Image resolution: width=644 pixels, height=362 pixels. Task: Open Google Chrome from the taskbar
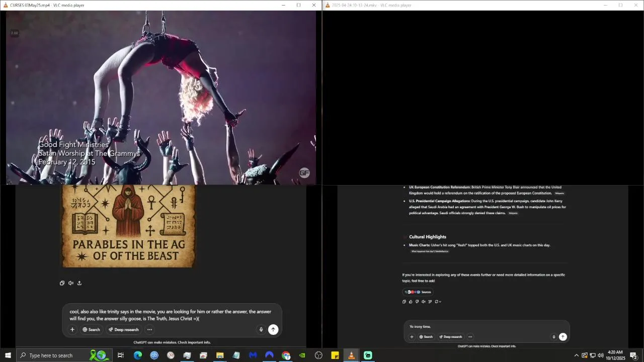[x=286, y=355]
